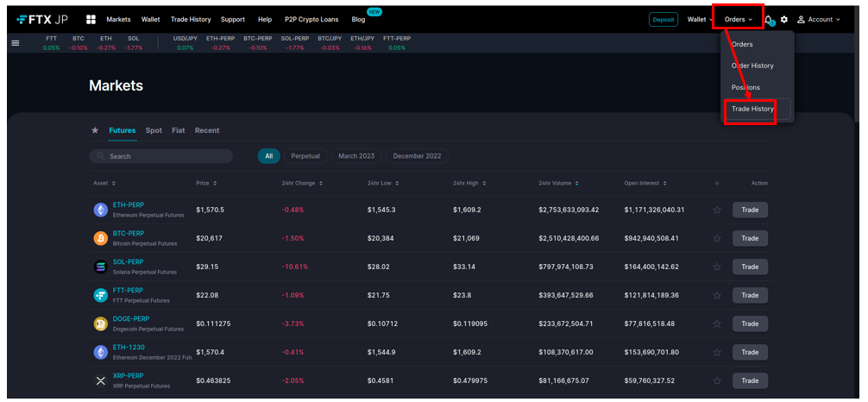Image resolution: width=868 pixels, height=402 pixels.
Task: Favorite ETH-PERP with its star
Action: (x=717, y=210)
